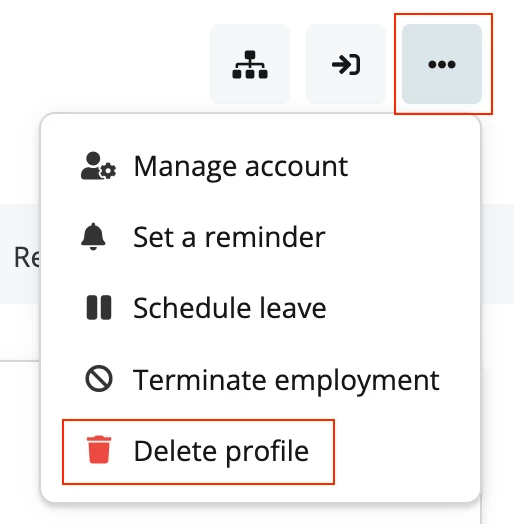Image resolution: width=514 pixels, height=524 pixels.
Task: Select Schedule leave option
Action: [260, 307]
